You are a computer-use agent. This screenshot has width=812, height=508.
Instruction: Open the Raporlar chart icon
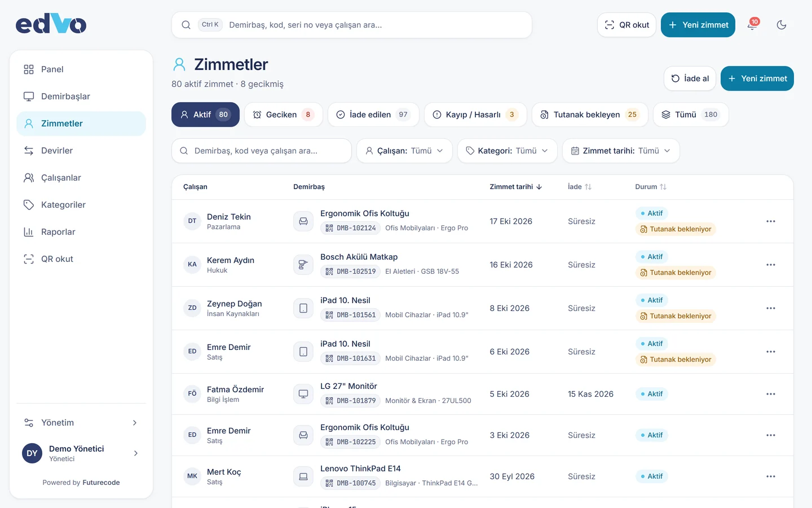(29, 232)
